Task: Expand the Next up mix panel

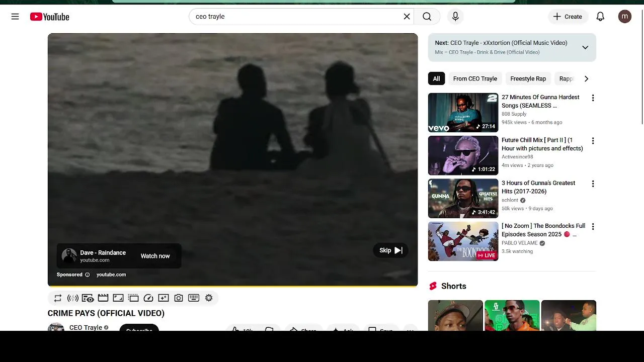Action: click(585, 47)
